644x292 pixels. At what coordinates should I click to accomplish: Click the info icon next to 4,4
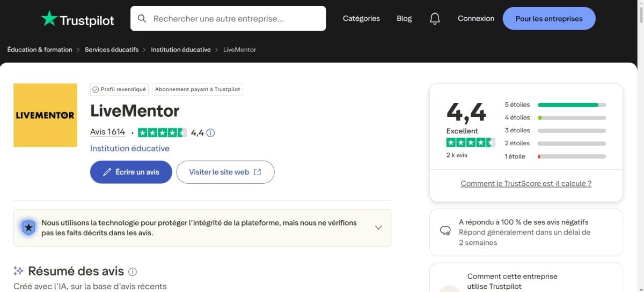210,133
